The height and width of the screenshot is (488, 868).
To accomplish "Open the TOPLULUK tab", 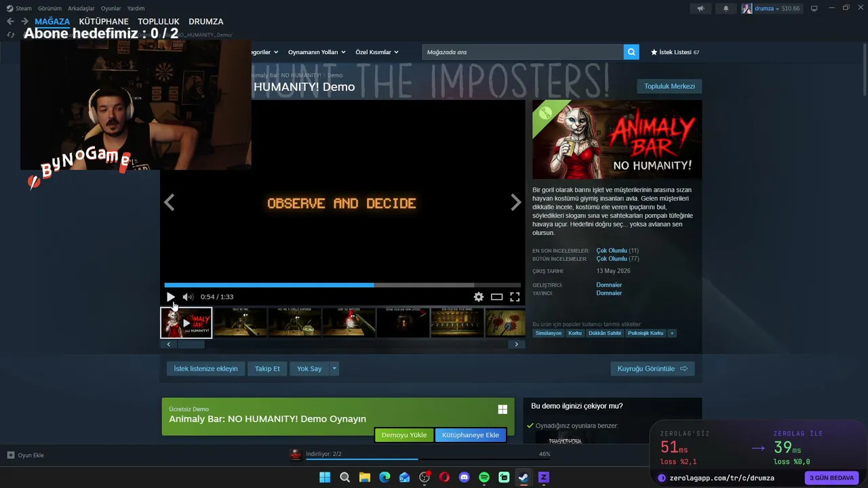I will coord(159,22).
